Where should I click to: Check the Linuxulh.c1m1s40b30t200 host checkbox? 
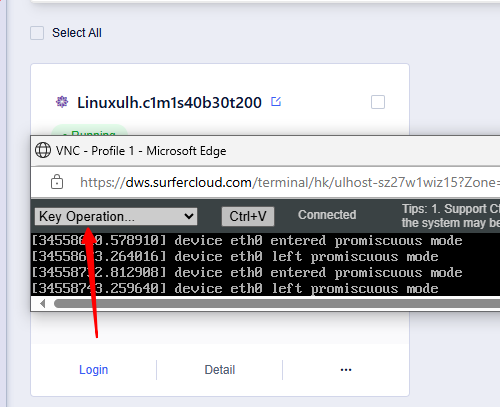pos(378,102)
